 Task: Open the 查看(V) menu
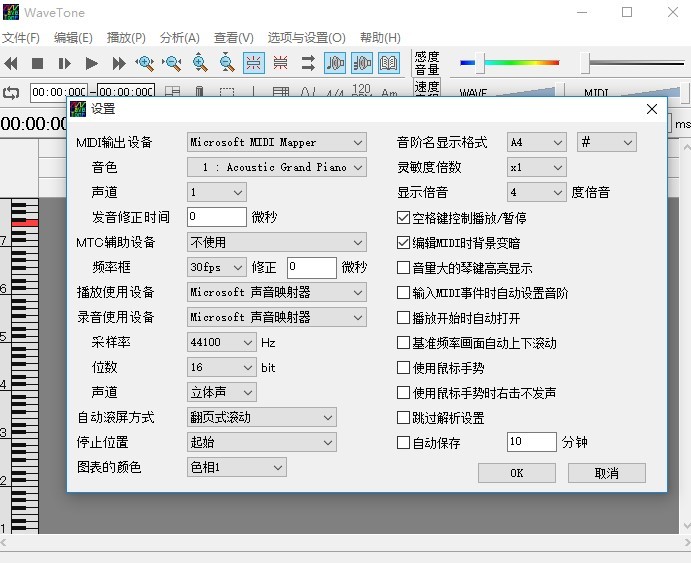click(x=234, y=38)
